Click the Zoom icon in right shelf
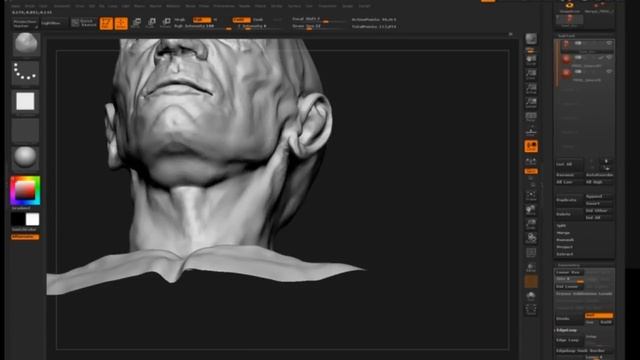This screenshot has width=640, height=360. pos(531,74)
